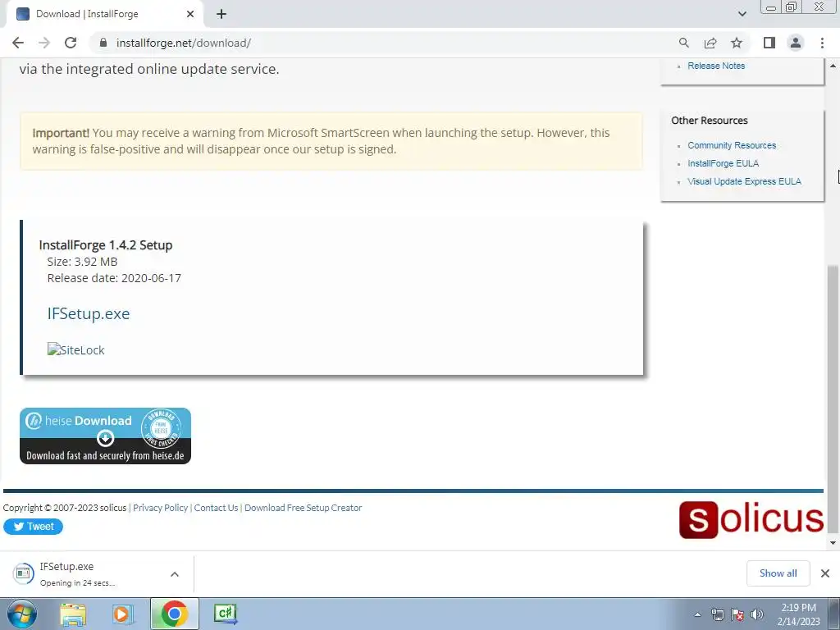This screenshot has height=630, width=840.
Task: Click the page scrollbar up arrow
Action: coord(833,66)
